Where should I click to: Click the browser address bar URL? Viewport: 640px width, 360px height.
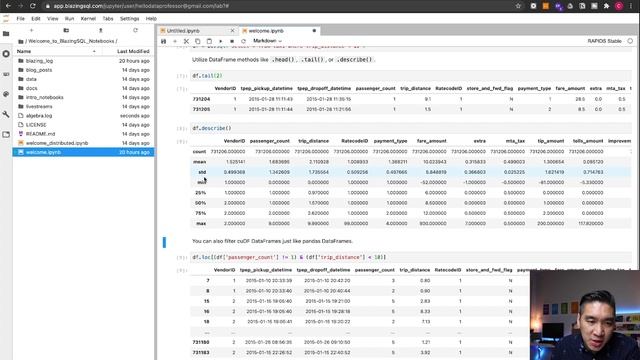141,6
